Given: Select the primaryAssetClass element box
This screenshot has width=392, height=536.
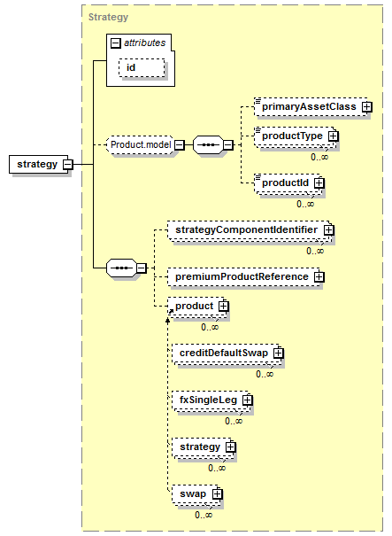Looking at the screenshot, I should [x=311, y=106].
